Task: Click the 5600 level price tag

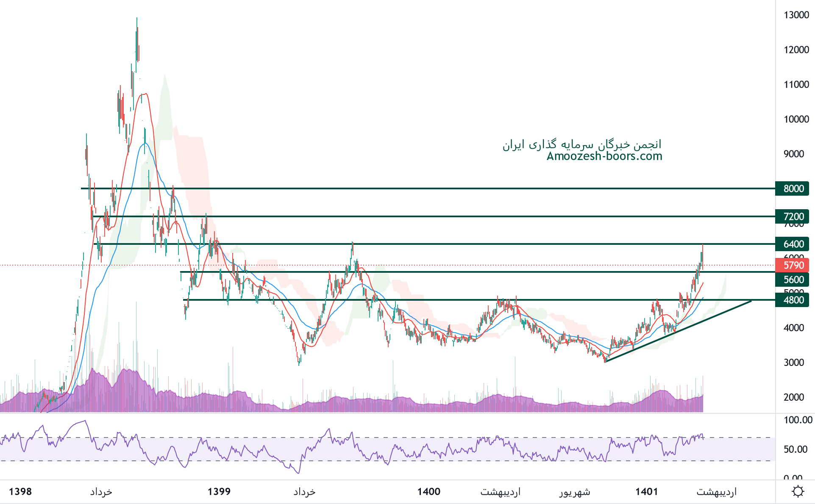Action: 793,280
